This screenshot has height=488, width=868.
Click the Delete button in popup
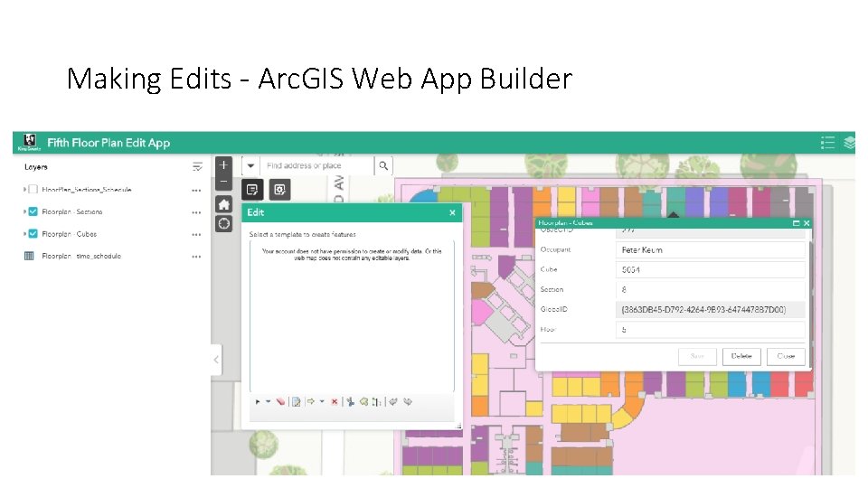pyautogui.click(x=741, y=356)
